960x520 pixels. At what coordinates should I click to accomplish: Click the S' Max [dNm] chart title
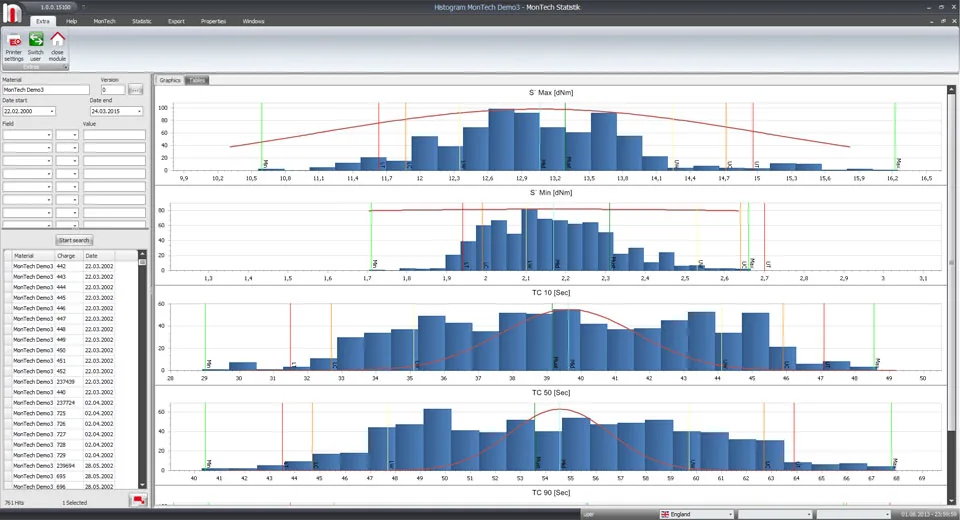(551, 92)
